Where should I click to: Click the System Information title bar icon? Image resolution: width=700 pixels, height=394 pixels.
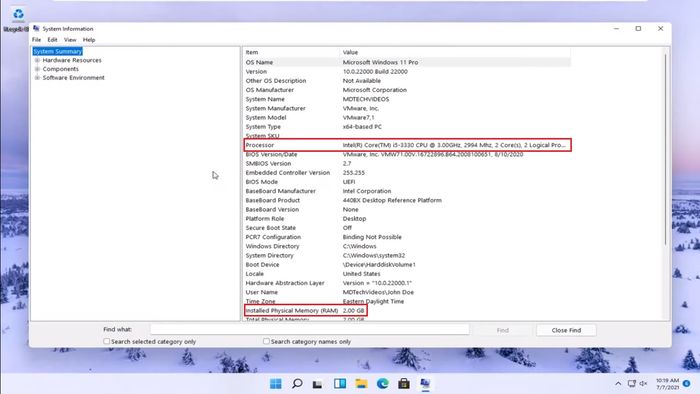pos(36,29)
